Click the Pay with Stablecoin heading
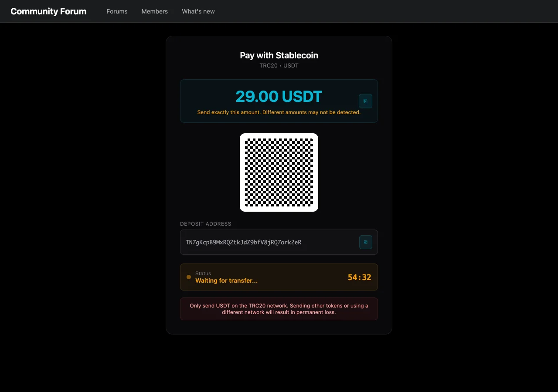This screenshot has height=392, width=558. click(279, 55)
